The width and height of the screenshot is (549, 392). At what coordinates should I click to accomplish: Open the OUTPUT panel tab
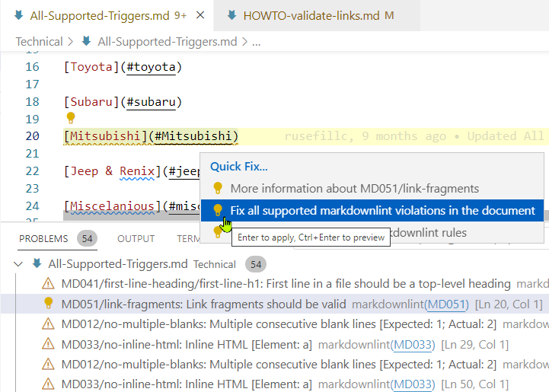(136, 238)
